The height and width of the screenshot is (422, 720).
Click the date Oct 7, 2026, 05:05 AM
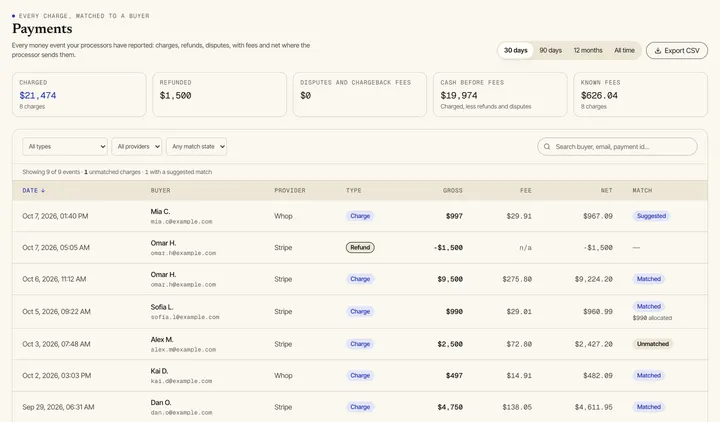point(56,248)
